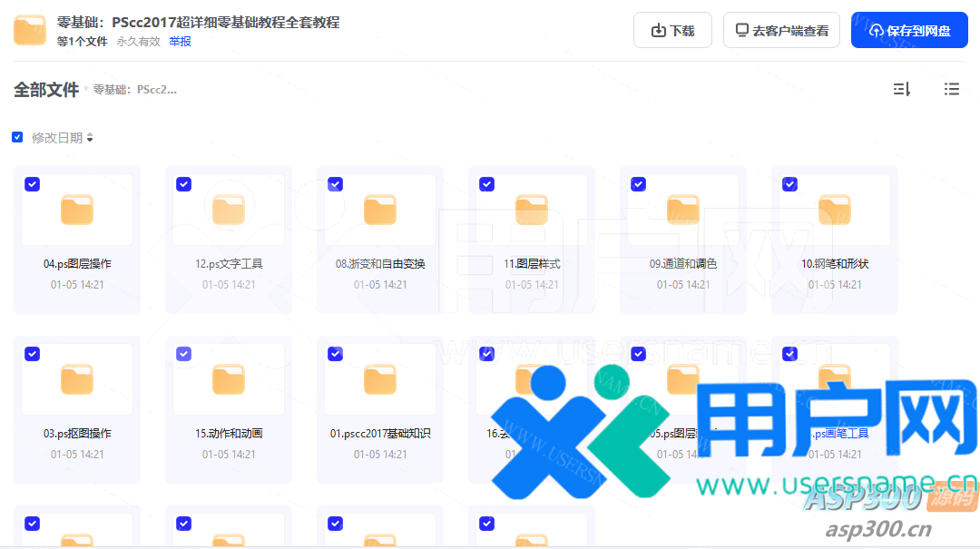The image size is (980, 549).
Task: Click the 举报 report link
Action: pos(180,41)
